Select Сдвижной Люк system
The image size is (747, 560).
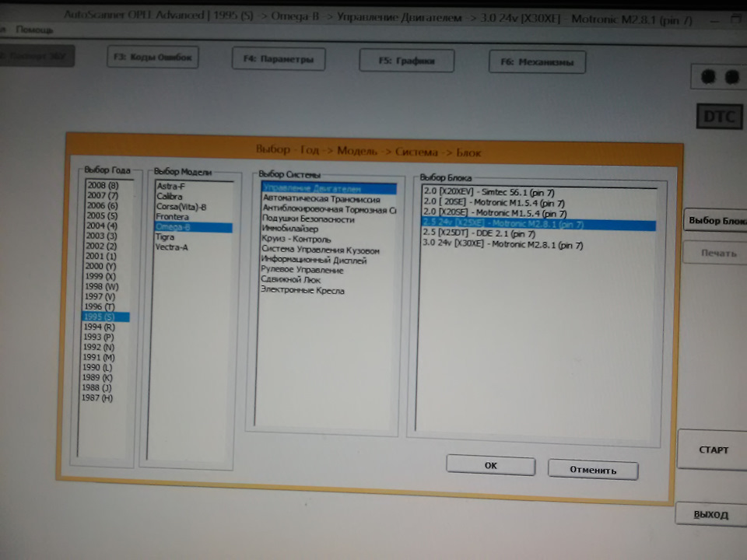[290, 279]
